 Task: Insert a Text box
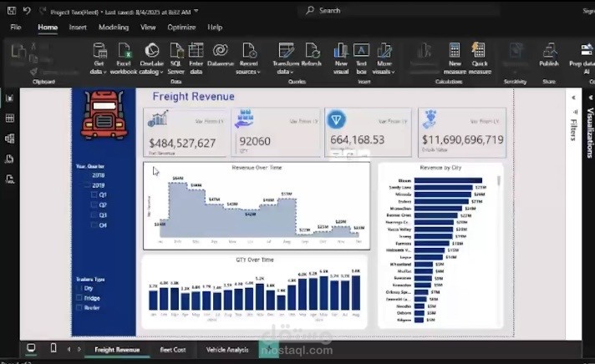point(361,59)
